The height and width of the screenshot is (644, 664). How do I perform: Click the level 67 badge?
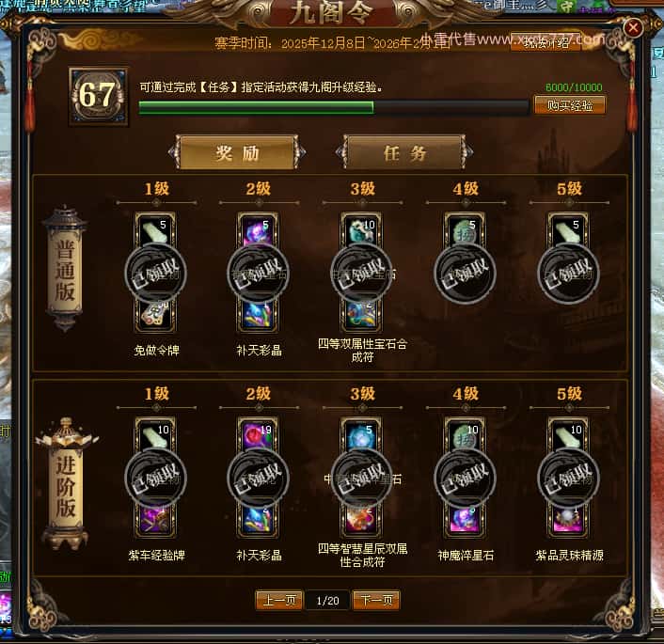pyautogui.click(x=98, y=97)
